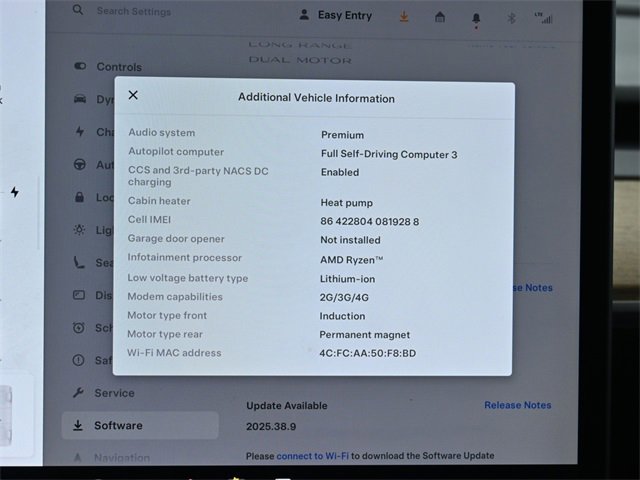Screen dimensions: 640x480
Task: Select the Safety exclamation icon
Action: [x=78, y=360]
